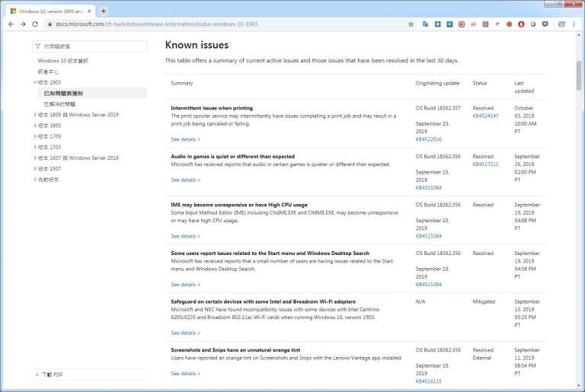Expand the 版本 1703 node

(35, 148)
